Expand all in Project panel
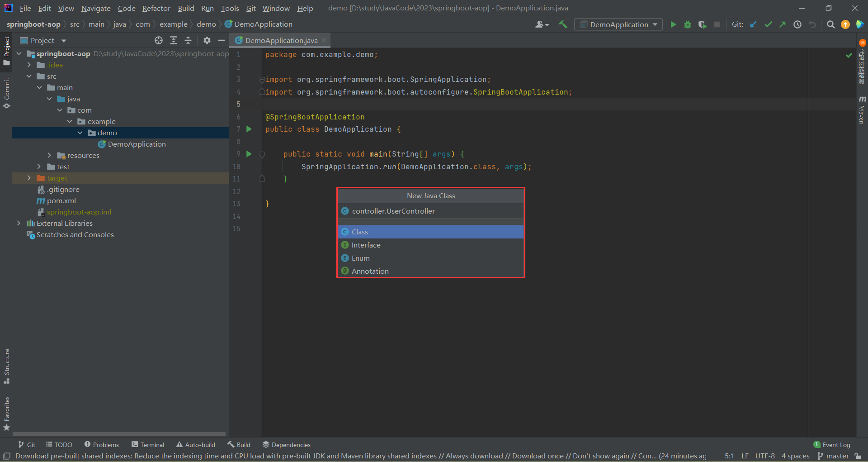The width and height of the screenshot is (868, 462). tap(174, 40)
